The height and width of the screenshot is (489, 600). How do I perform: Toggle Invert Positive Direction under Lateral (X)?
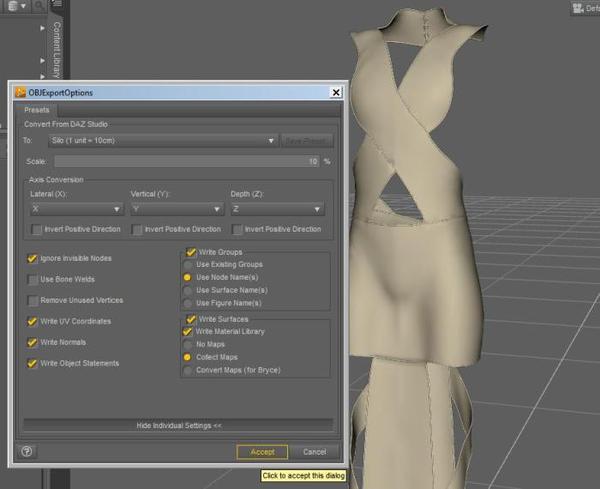[x=36, y=229]
